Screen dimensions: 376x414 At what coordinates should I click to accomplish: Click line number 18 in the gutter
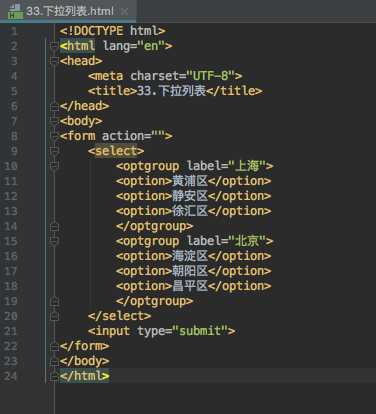pos(11,286)
